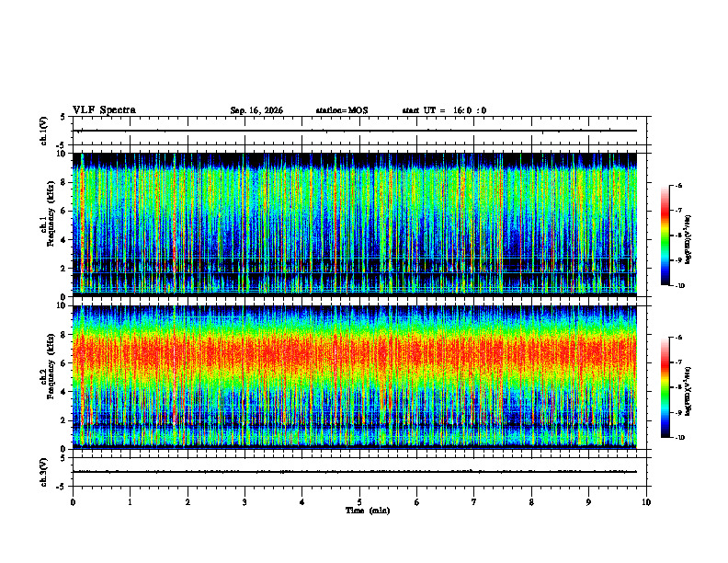728x563 pixels.
Task: Click the ch.3(V) waveform axis label
Action: click(44, 472)
